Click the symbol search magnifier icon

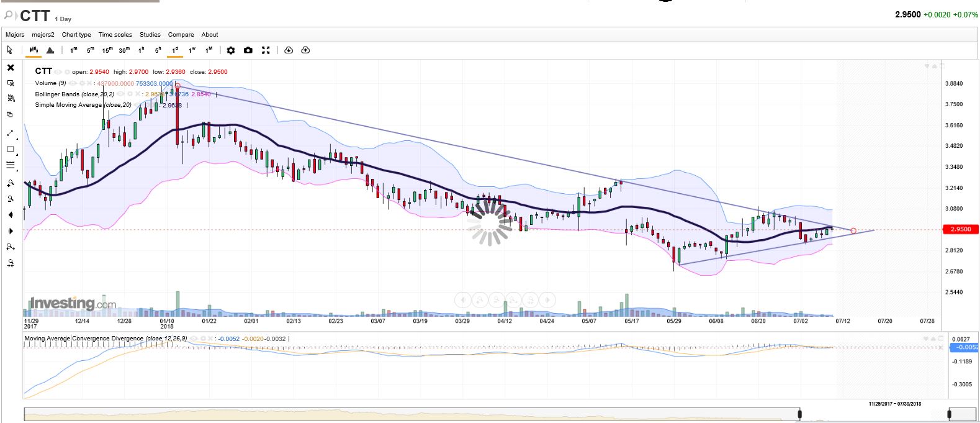pos(9,15)
